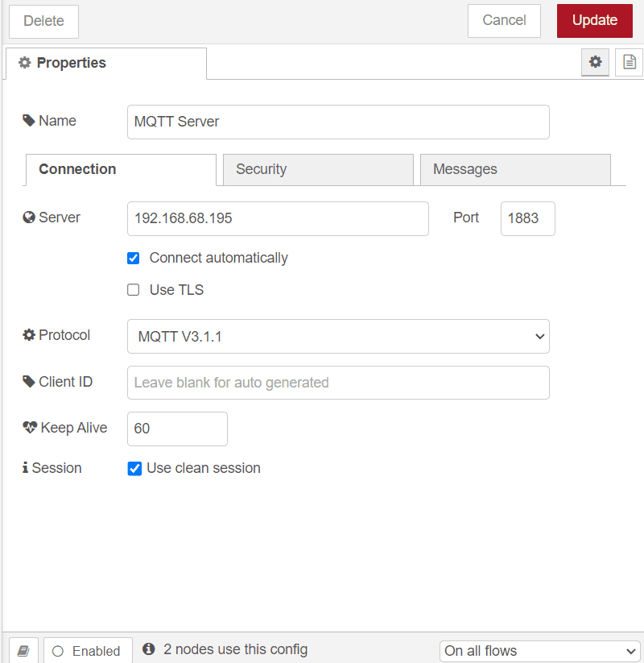644x663 pixels.
Task: Click Delete to remove the config
Action: coord(43,21)
